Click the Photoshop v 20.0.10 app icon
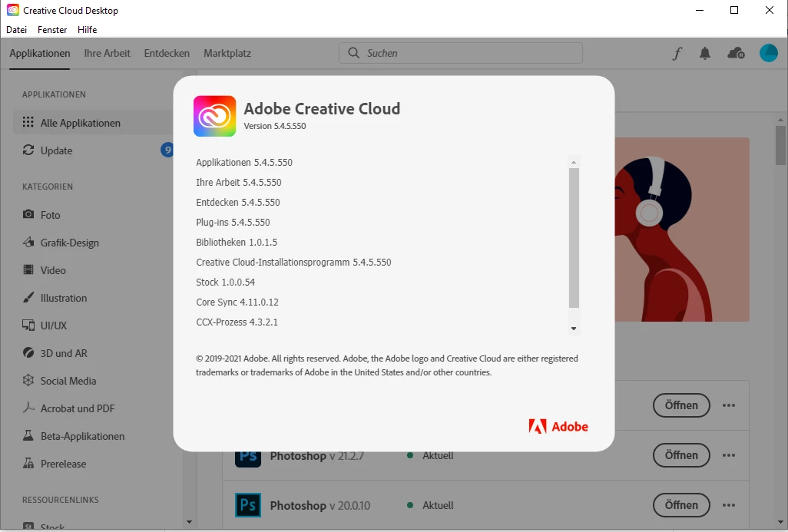 click(x=248, y=505)
